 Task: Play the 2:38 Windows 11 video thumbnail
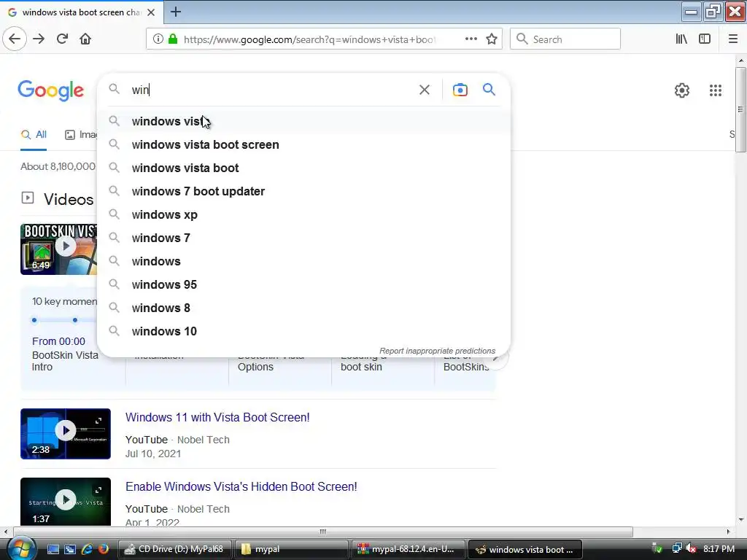pos(65,434)
